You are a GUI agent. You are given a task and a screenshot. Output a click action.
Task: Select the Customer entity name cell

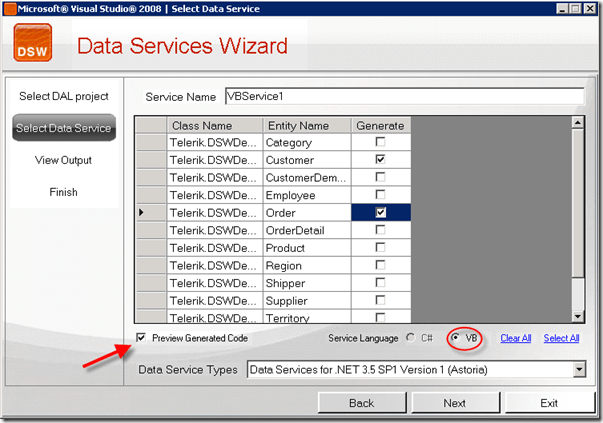coord(307,160)
